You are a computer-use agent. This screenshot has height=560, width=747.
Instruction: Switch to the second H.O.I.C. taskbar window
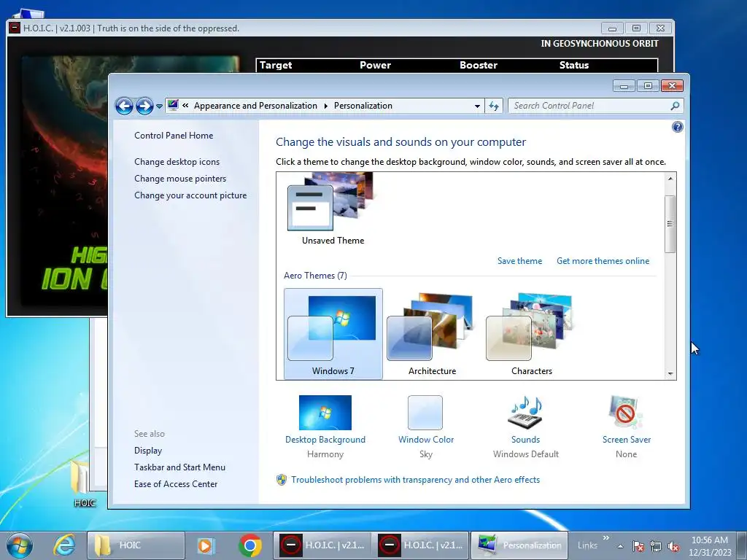click(421, 545)
